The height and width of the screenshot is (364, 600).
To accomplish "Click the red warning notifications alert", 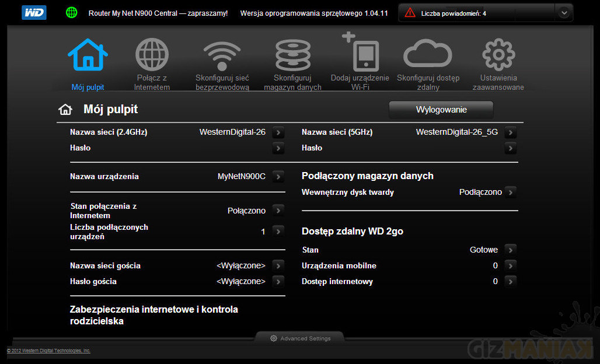I will point(411,13).
